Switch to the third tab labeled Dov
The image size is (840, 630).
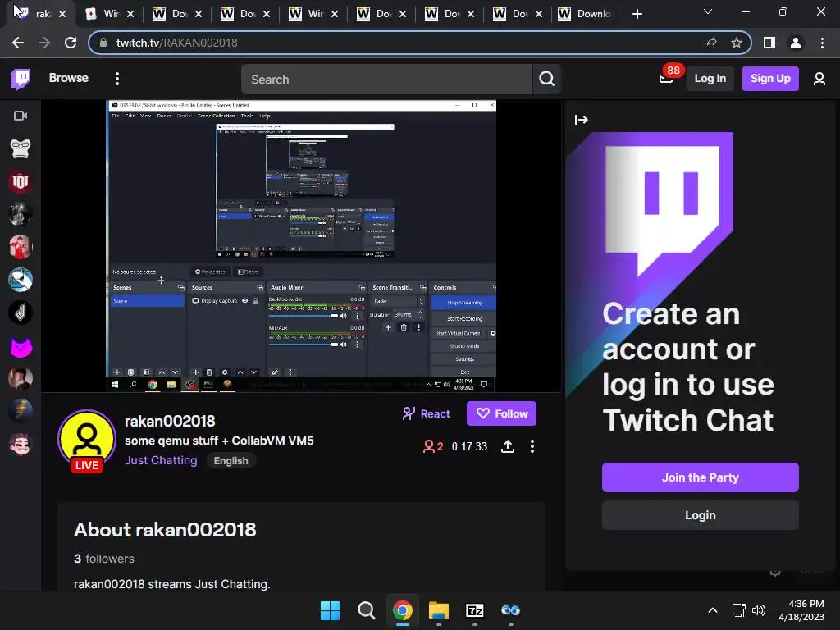pos(178,14)
